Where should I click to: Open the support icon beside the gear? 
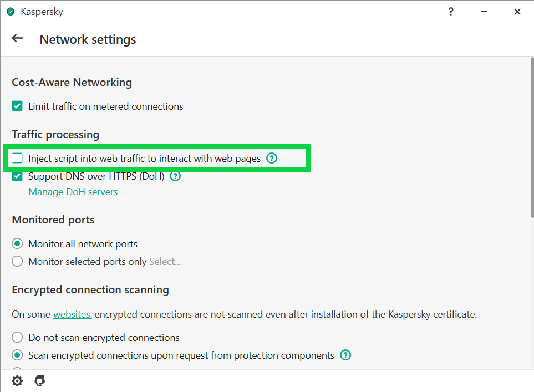pos(39,381)
